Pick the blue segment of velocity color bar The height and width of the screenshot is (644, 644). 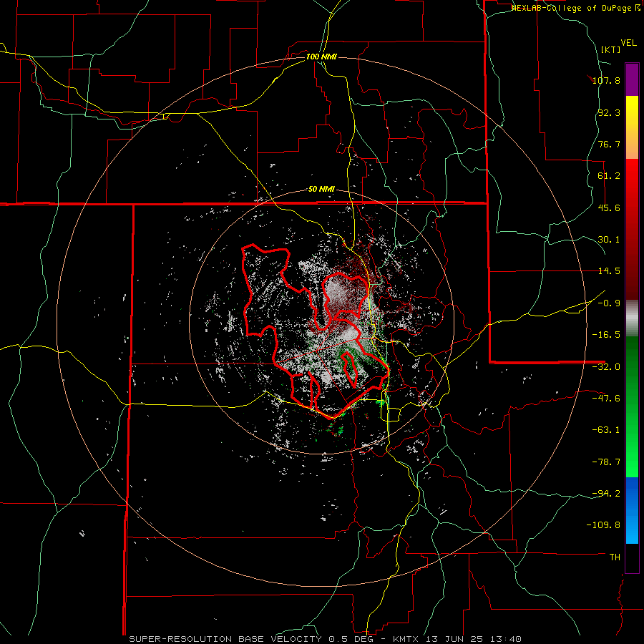[x=632, y=510]
